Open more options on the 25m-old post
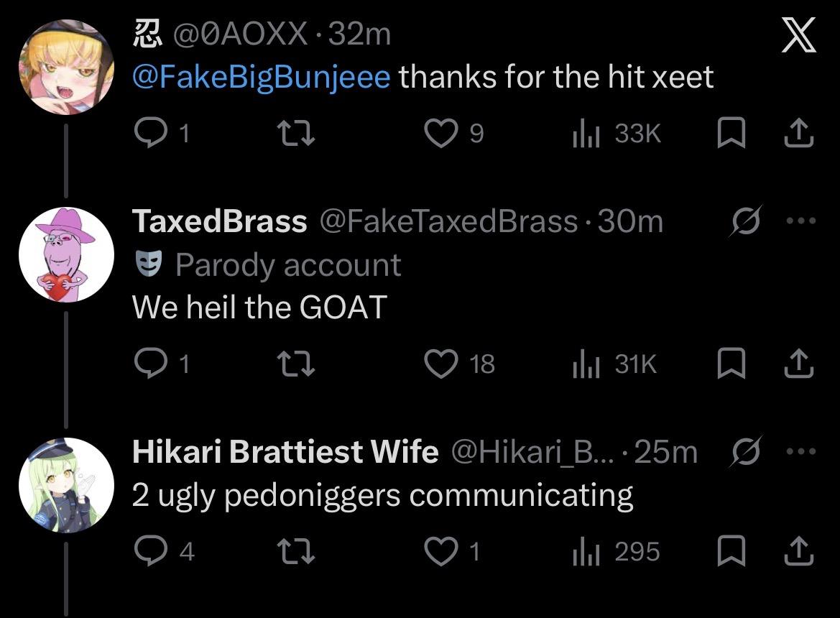Screen dimensions: 840x618 coord(802,453)
